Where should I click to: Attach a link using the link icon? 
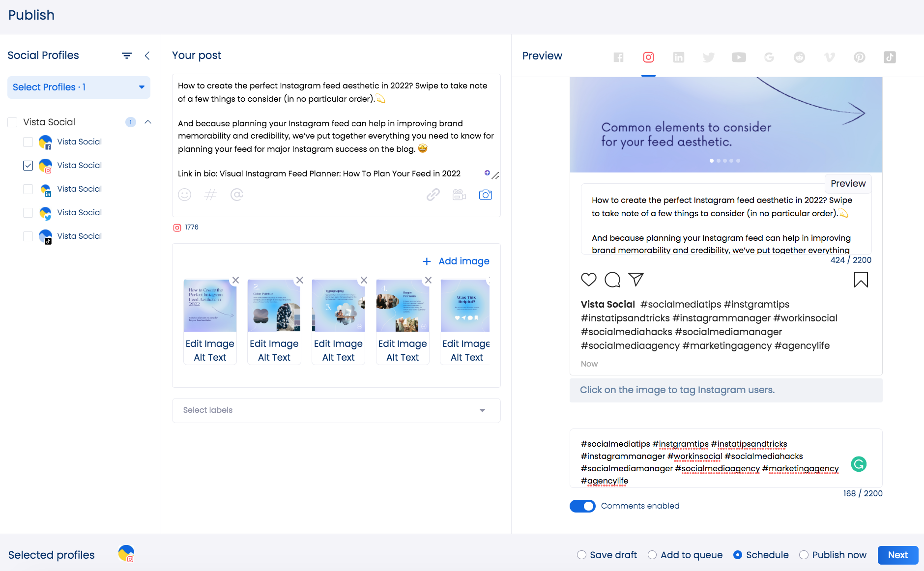tap(433, 195)
